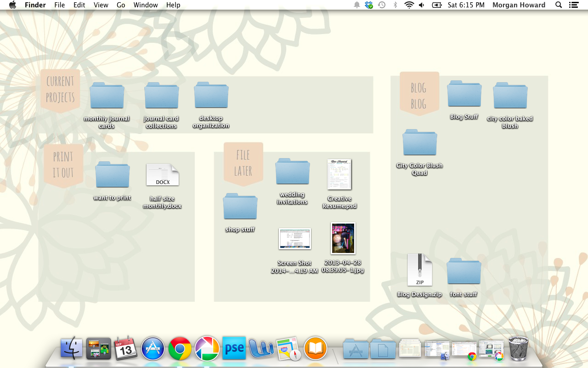
Task: Open the Documents folder stack in Dock
Action: tap(383, 349)
